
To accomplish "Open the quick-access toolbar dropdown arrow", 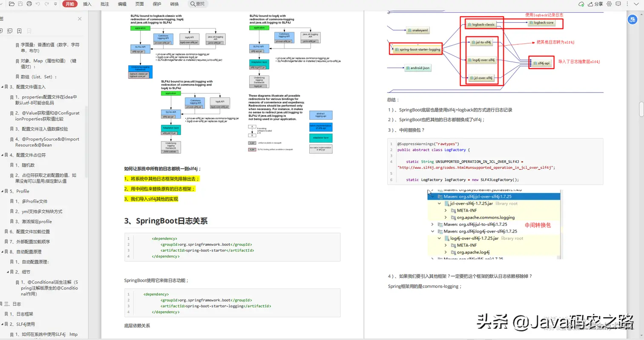I will [x=55, y=4].
